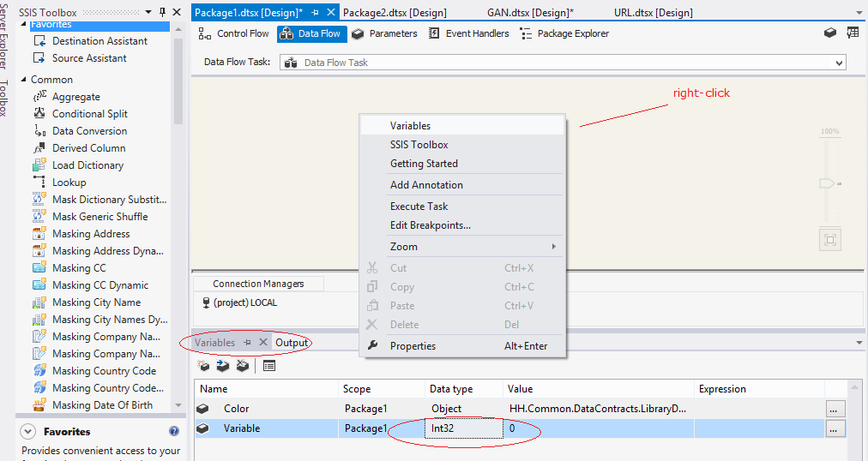Click the Source Assistant icon

pyautogui.click(x=39, y=58)
